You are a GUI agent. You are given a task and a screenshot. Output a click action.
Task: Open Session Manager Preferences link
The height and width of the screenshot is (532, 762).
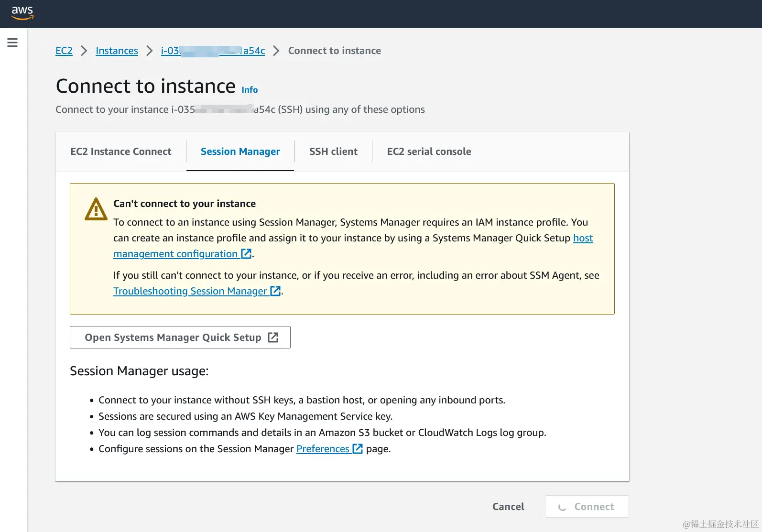point(323,449)
